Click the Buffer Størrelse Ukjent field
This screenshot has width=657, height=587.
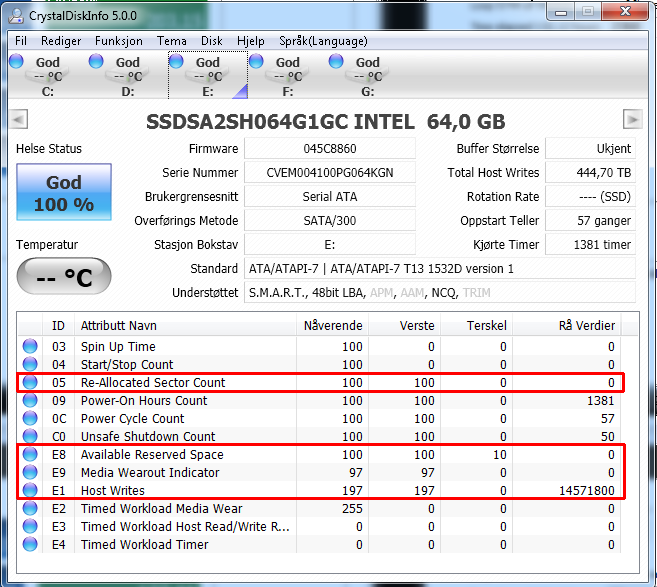point(590,148)
